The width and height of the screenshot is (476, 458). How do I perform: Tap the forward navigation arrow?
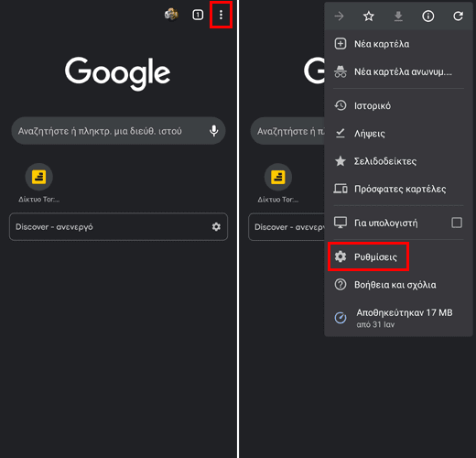coord(339,16)
